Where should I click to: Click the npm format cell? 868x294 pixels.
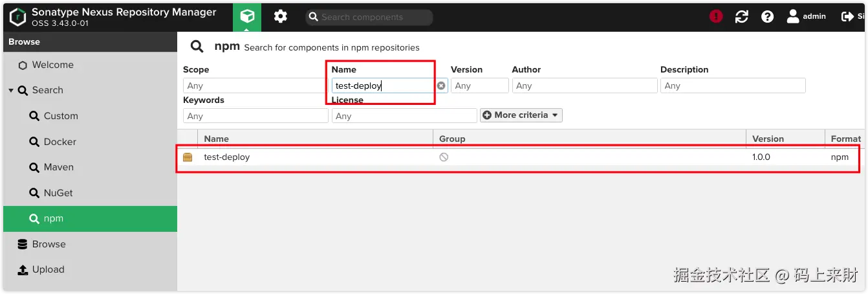[x=840, y=157]
